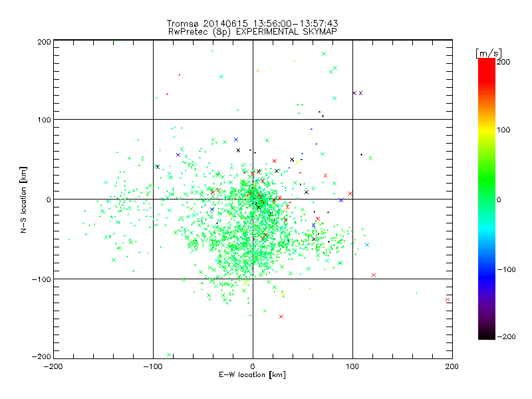This screenshot has width=532, height=399.
Task: Click the E-W axis '-200' tick label
Action: point(53,366)
